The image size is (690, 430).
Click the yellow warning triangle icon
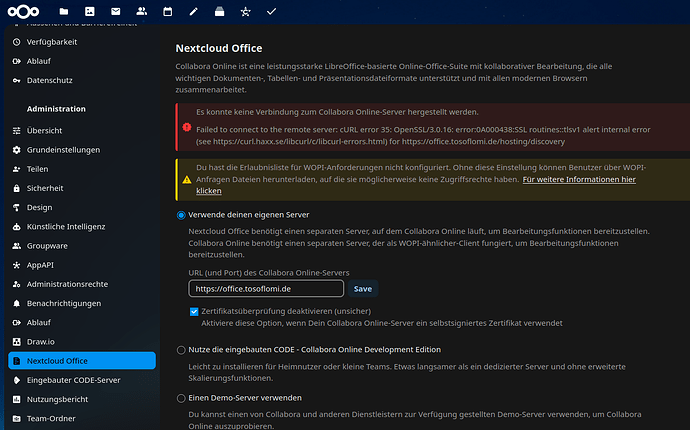[187, 180]
